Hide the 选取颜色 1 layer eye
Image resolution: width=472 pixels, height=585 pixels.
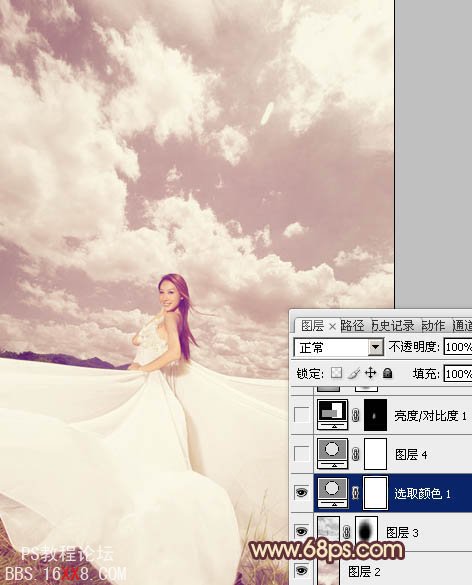click(301, 493)
